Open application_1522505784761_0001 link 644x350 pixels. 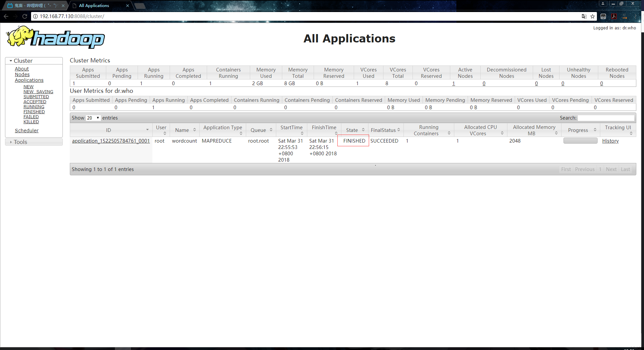(x=111, y=141)
